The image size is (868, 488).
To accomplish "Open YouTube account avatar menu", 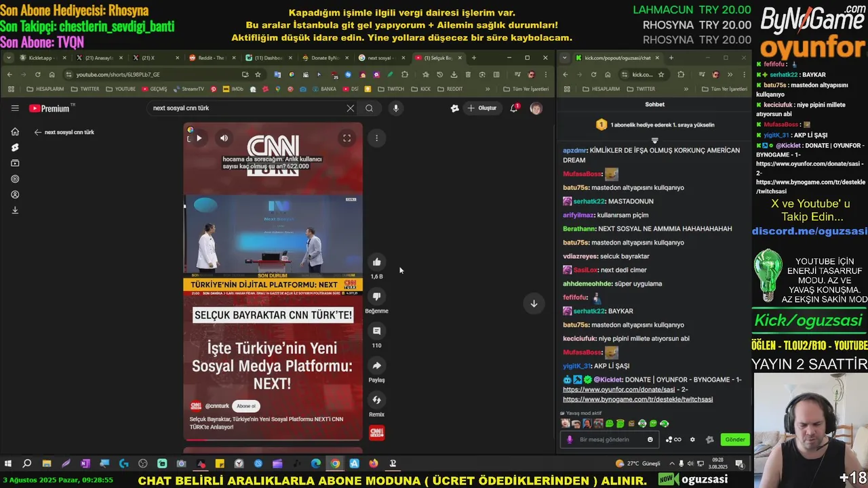I will point(536,108).
